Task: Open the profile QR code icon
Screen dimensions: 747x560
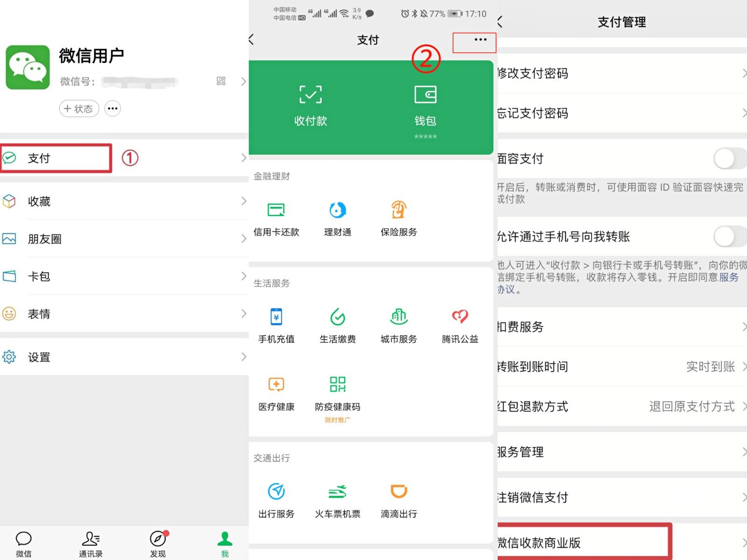Action: (221, 81)
